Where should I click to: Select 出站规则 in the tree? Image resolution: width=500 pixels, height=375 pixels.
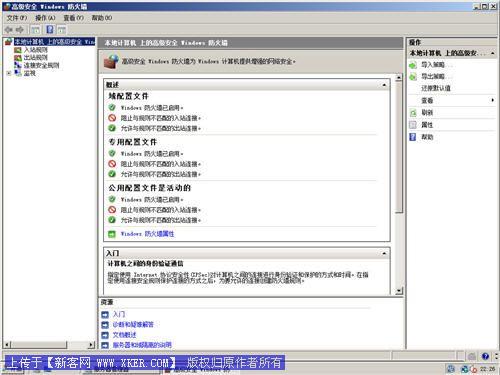tap(35, 58)
